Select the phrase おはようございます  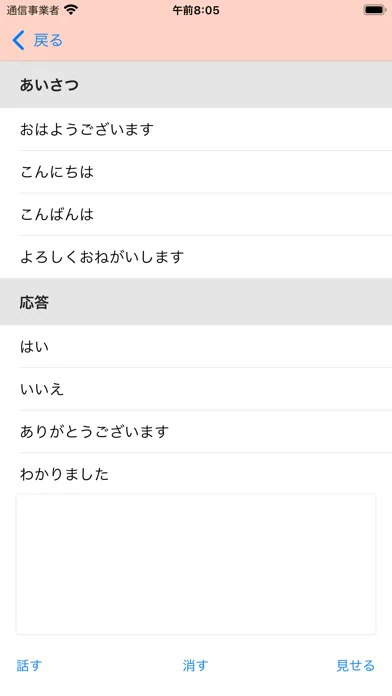(196, 129)
